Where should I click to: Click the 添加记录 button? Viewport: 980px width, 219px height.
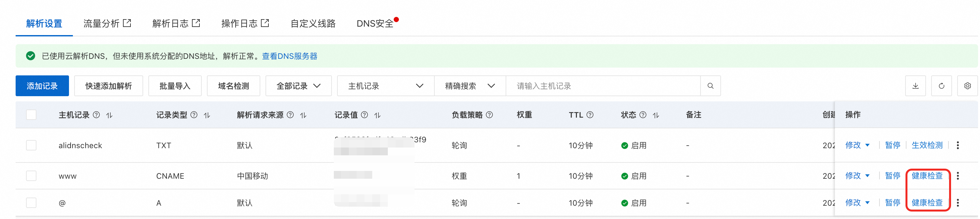pyautogui.click(x=42, y=86)
